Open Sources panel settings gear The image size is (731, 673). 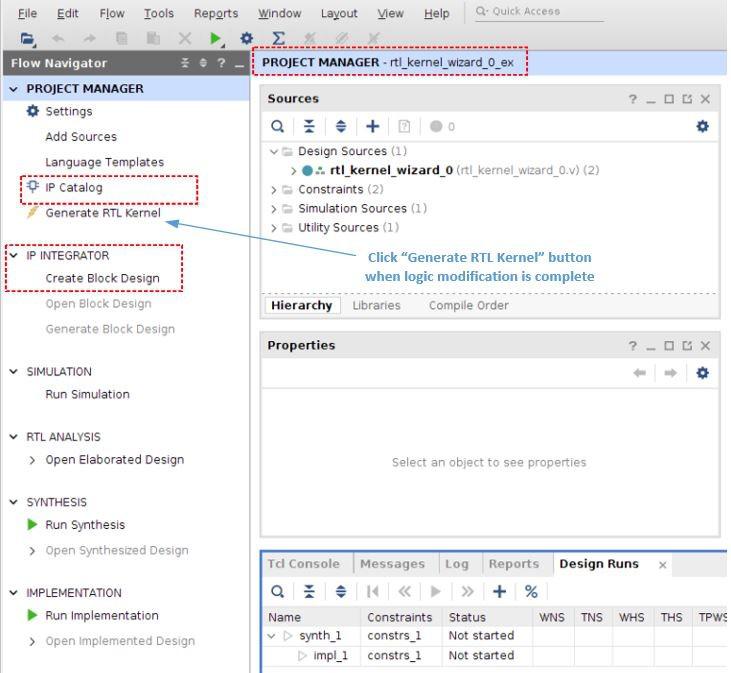tap(703, 126)
